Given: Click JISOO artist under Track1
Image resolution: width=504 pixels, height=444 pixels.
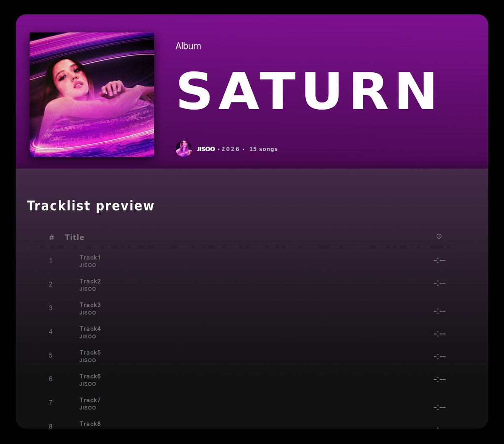Looking at the screenshot, I should (x=88, y=265).
